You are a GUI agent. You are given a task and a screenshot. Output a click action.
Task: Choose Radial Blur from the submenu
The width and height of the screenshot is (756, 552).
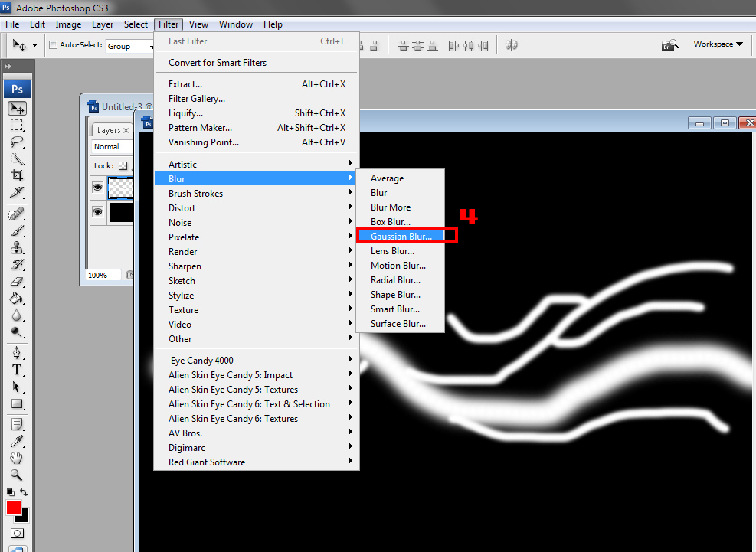point(400,280)
